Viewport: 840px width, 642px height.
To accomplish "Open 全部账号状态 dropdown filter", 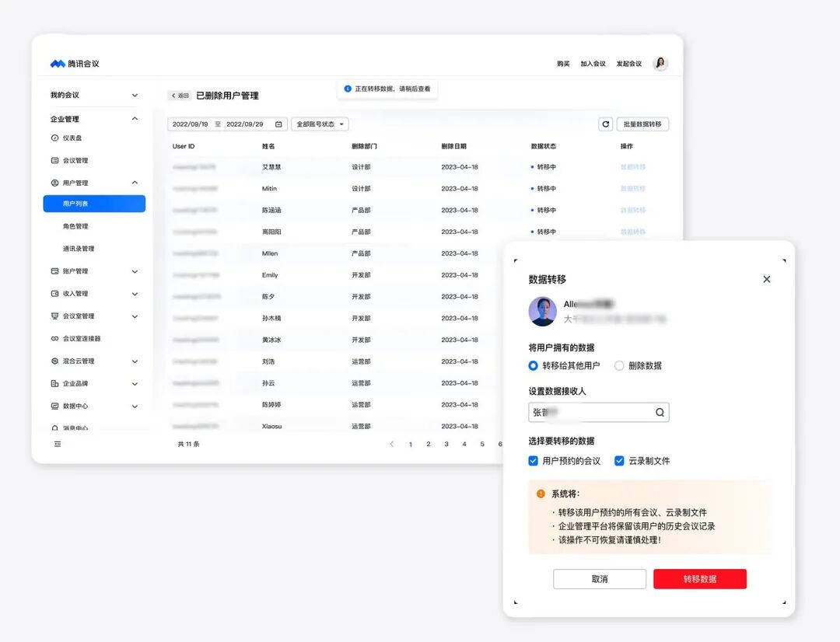I will 320,124.
